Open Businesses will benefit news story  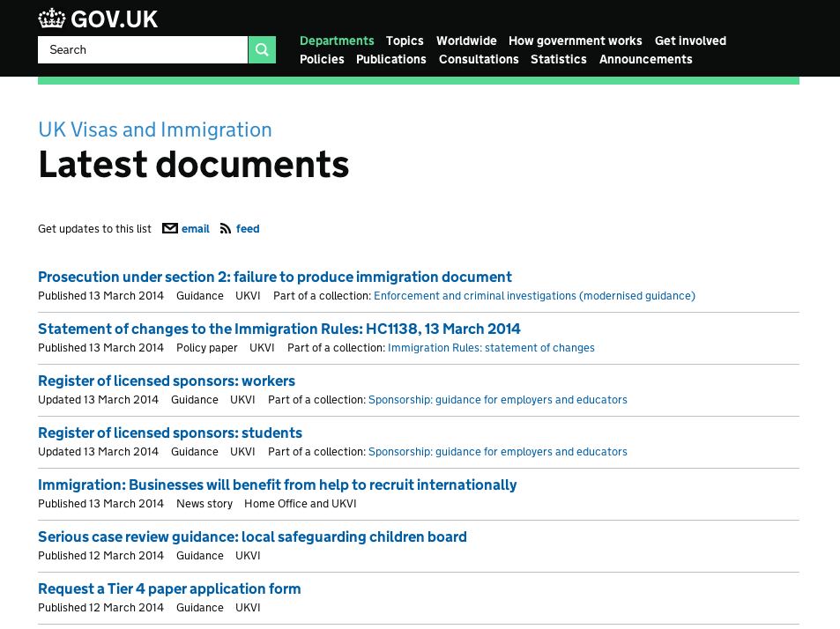(277, 485)
